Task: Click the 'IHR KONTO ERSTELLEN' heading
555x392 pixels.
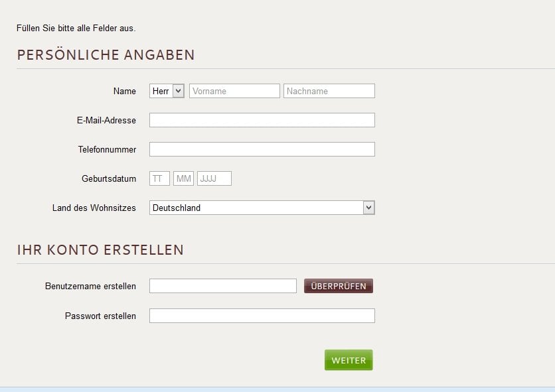Action: click(x=100, y=250)
